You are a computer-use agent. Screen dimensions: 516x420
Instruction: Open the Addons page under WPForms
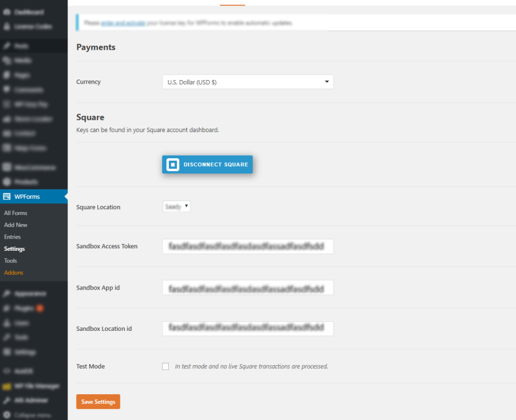coord(14,272)
